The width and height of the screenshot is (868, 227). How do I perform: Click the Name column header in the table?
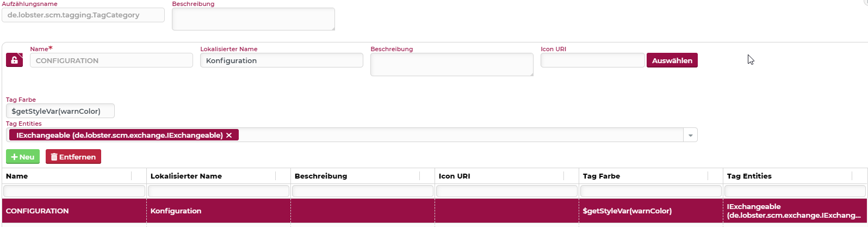[17, 176]
